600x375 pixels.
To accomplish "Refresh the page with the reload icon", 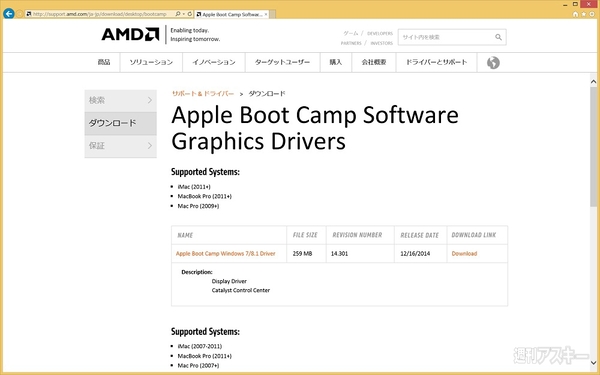I will click(190, 14).
